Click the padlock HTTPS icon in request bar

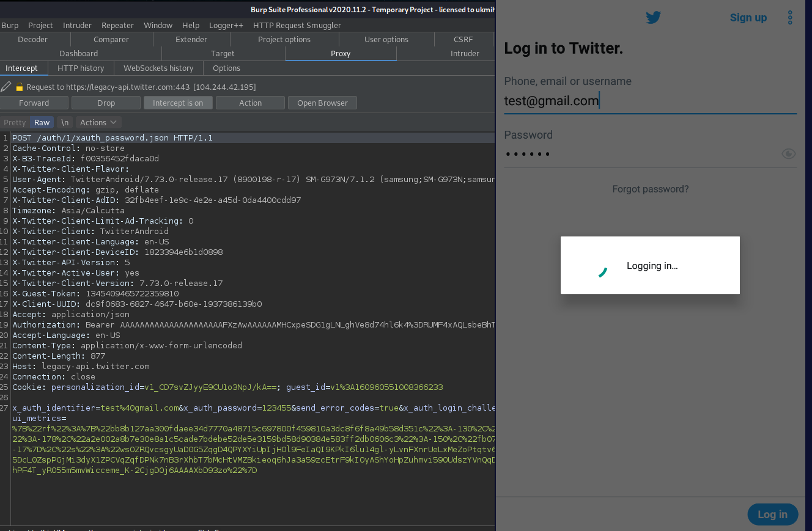pos(20,87)
